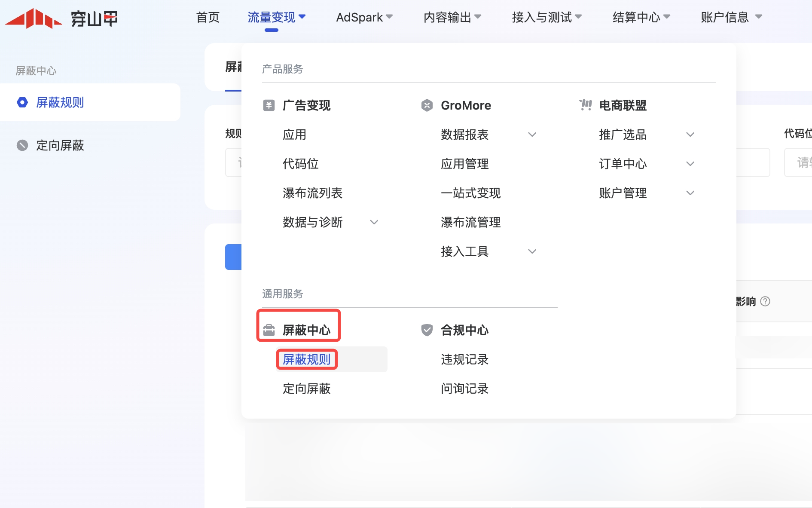Expand the 数据与诊断 submenu chevron
This screenshot has height=508, width=812.
click(x=374, y=222)
